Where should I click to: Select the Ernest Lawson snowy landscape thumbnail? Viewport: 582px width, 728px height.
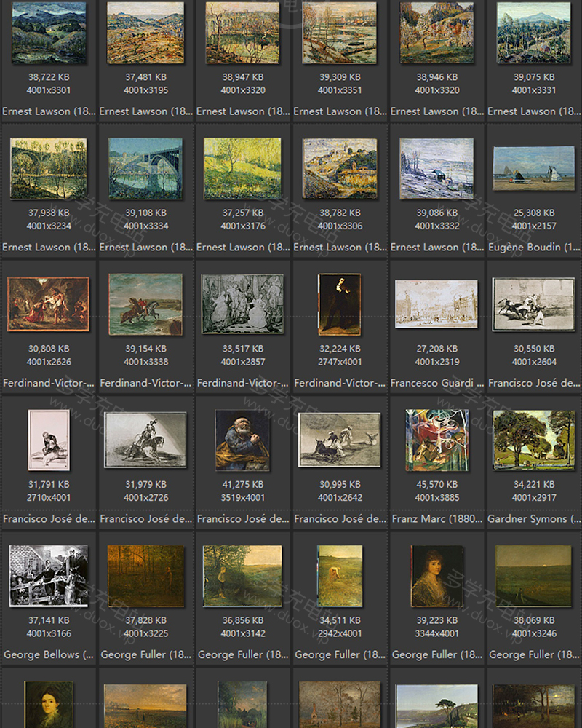coord(436,168)
